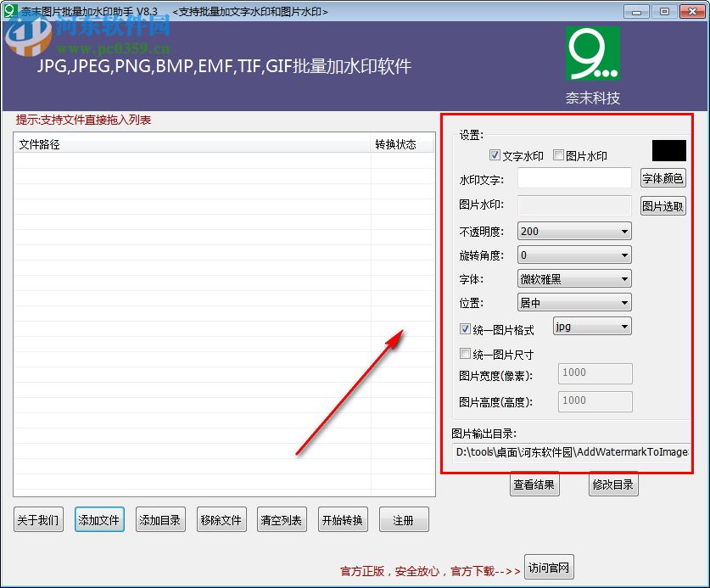Click the 字体颜色 button

(662, 179)
